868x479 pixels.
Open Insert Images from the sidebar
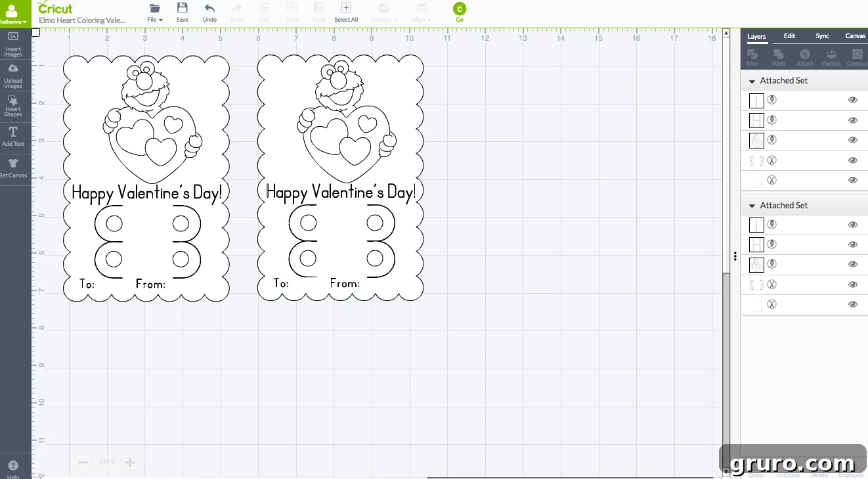click(x=13, y=44)
